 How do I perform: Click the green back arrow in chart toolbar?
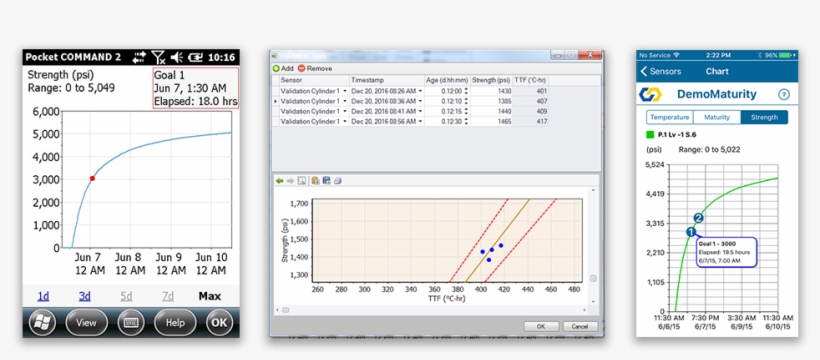(280, 181)
